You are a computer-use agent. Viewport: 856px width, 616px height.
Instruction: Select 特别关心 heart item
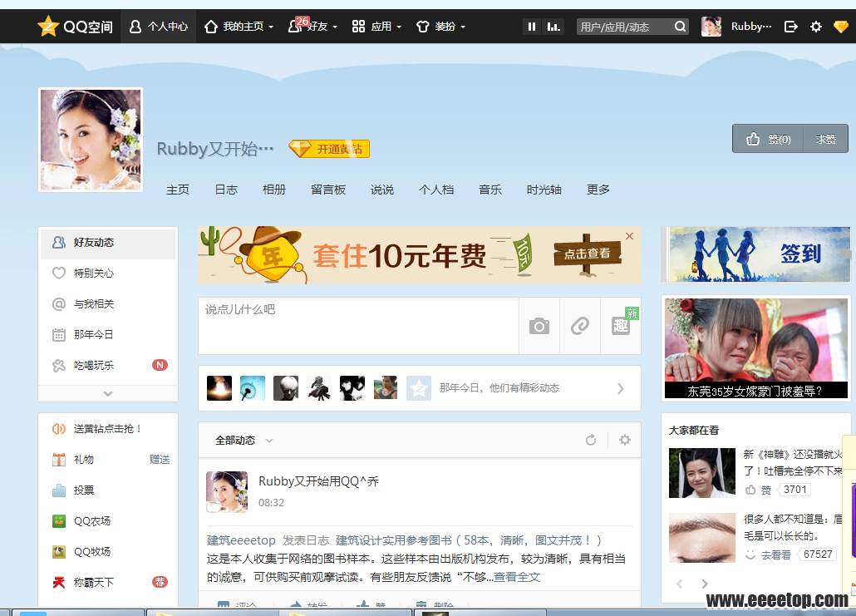pyautogui.click(x=108, y=273)
